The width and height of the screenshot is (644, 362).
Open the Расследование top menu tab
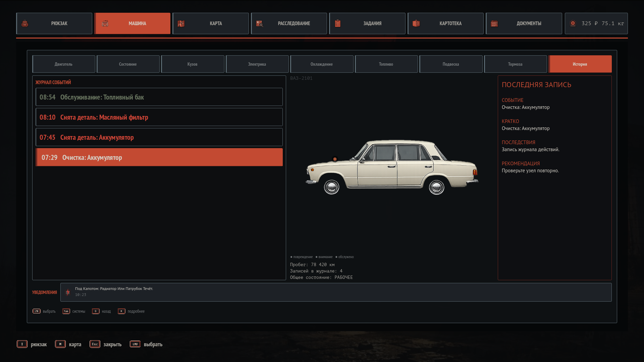(x=289, y=23)
